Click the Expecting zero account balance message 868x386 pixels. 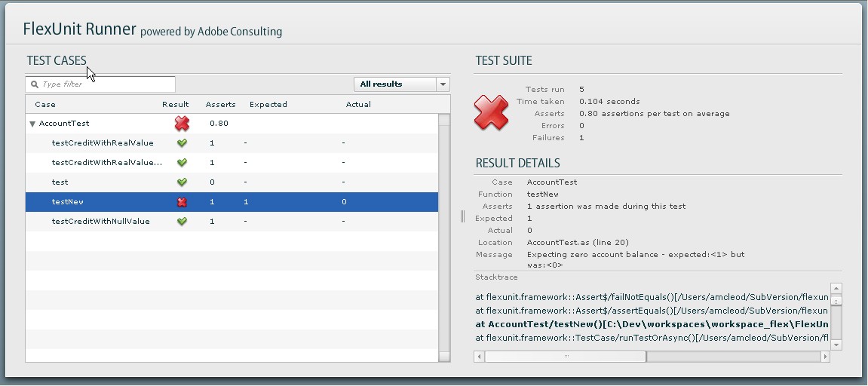(x=636, y=260)
